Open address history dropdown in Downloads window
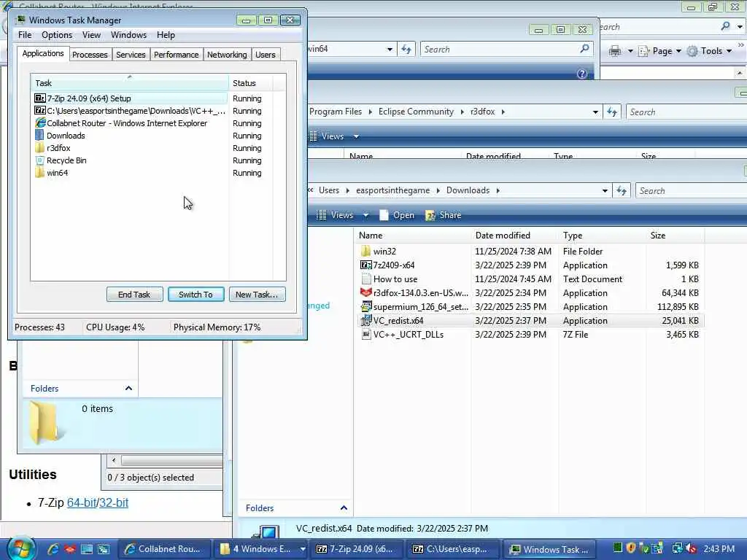The height and width of the screenshot is (560, 747). pyautogui.click(x=605, y=190)
